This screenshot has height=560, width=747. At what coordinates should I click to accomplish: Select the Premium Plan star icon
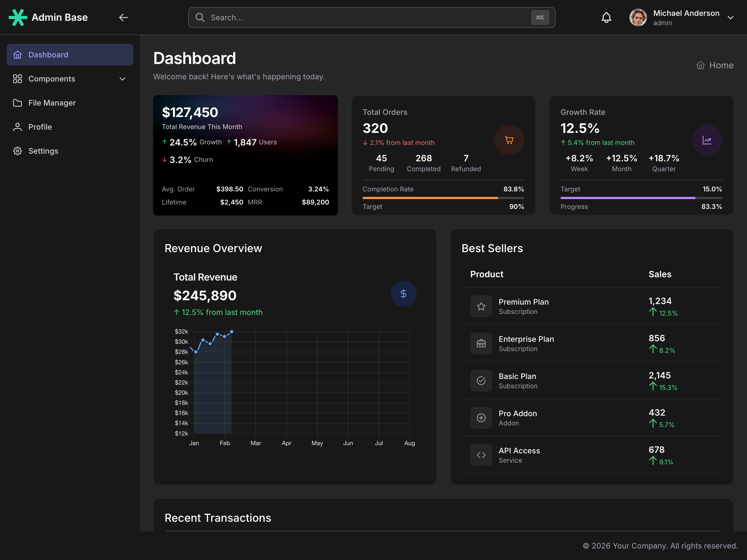(481, 306)
